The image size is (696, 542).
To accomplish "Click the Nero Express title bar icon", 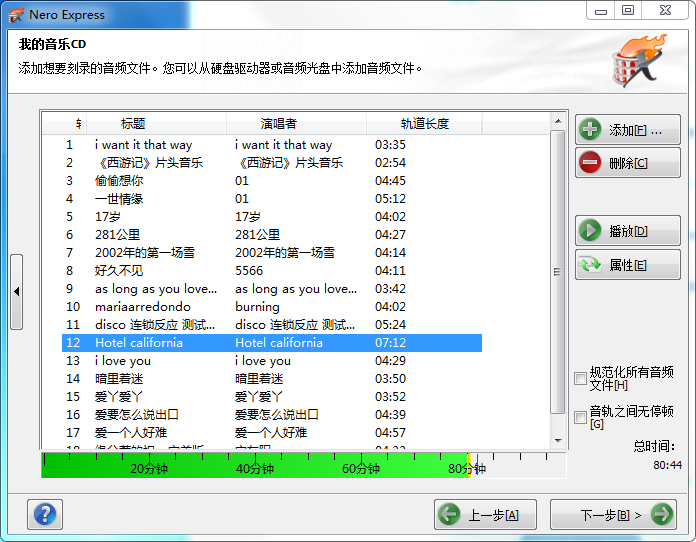I will (x=15, y=15).
